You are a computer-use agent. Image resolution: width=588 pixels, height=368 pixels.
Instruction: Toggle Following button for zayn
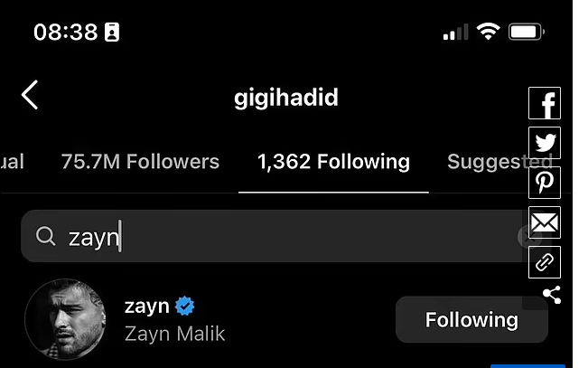[471, 319]
